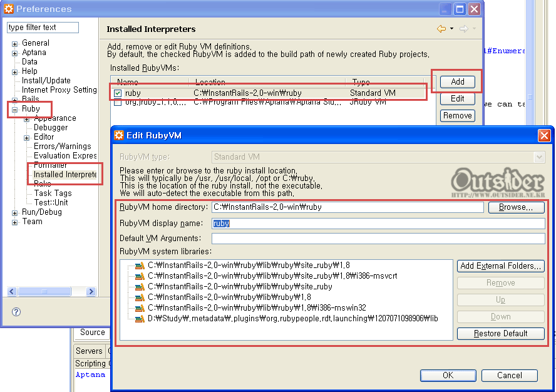Expand the Aptana tree node
This screenshot has width=556, height=392.
(14, 53)
